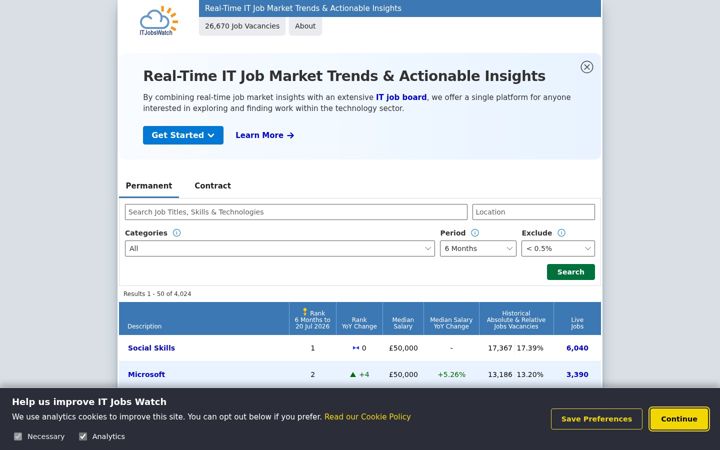This screenshot has width=720, height=450.
Task: Open the 26,670 Job Vacancies menu item
Action: click(242, 26)
